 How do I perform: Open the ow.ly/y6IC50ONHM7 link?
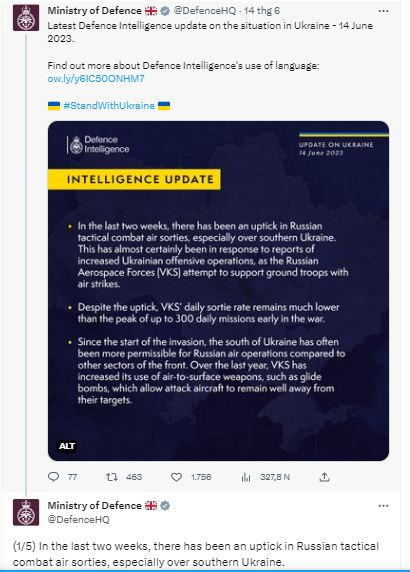(x=96, y=78)
